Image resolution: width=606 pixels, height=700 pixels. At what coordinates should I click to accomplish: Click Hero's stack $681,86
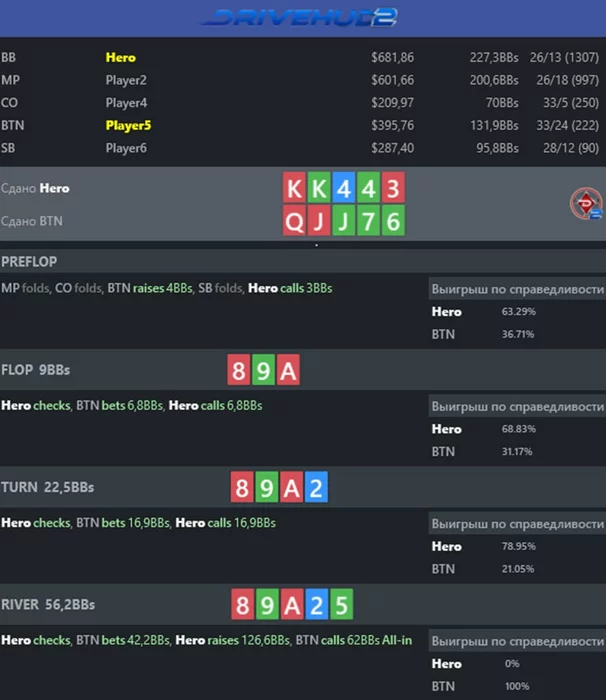tap(393, 58)
